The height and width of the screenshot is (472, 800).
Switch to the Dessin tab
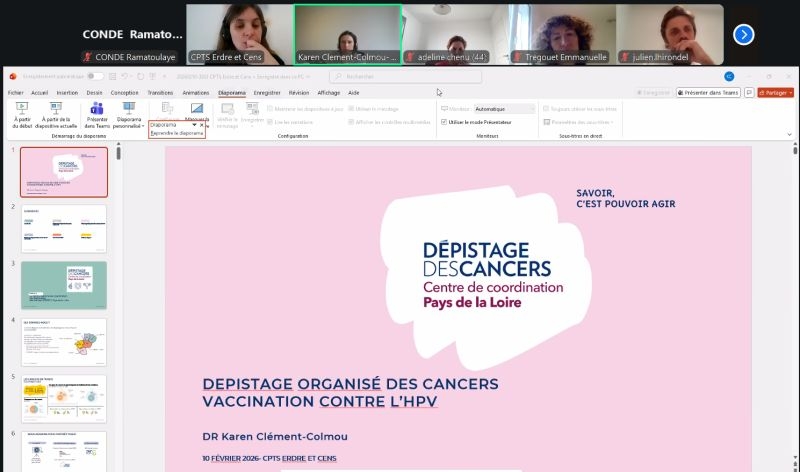pyautogui.click(x=94, y=93)
